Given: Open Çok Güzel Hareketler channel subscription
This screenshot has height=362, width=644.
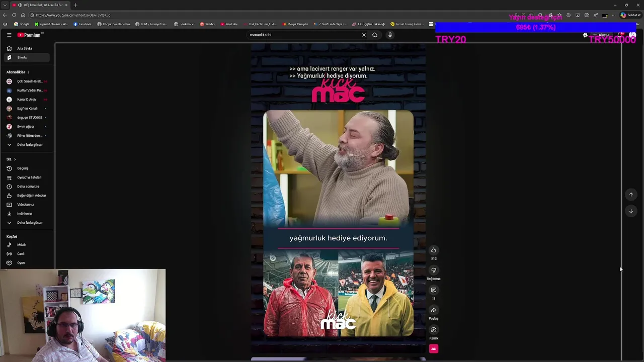Looking at the screenshot, I should coord(27,81).
